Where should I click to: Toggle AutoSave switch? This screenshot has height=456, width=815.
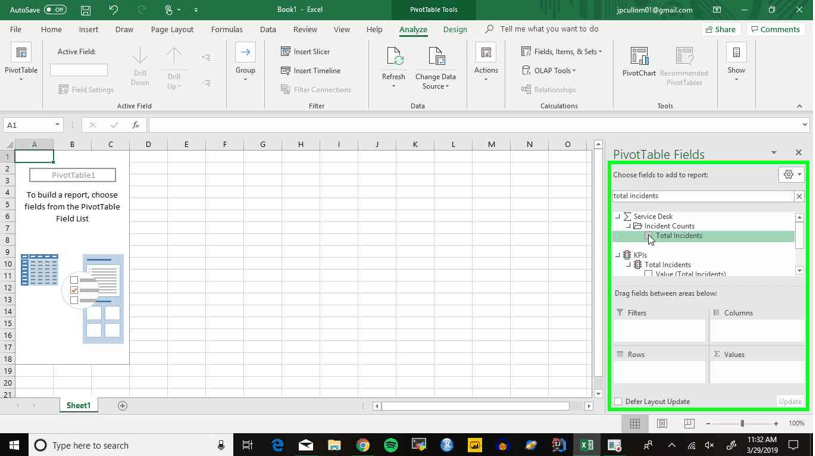pyautogui.click(x=55, y=10)
